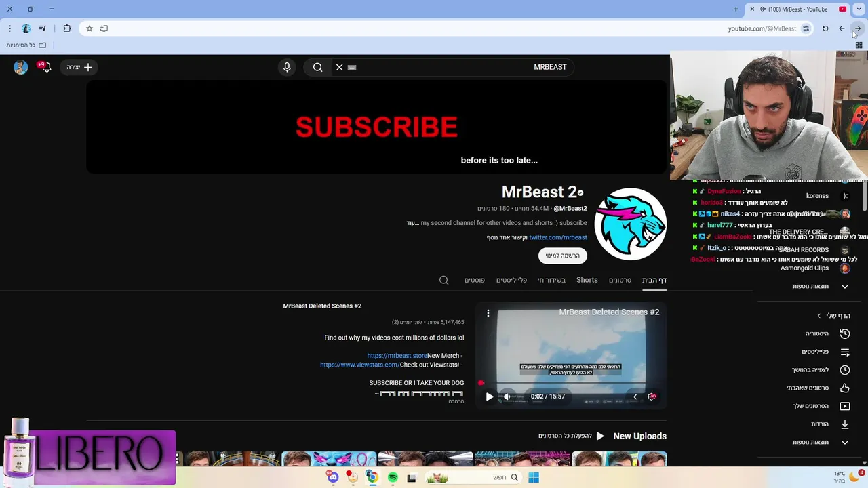Viewport: 868px width, 488px height.
Task: Click the install app icon in address bar
Action: 104,28
